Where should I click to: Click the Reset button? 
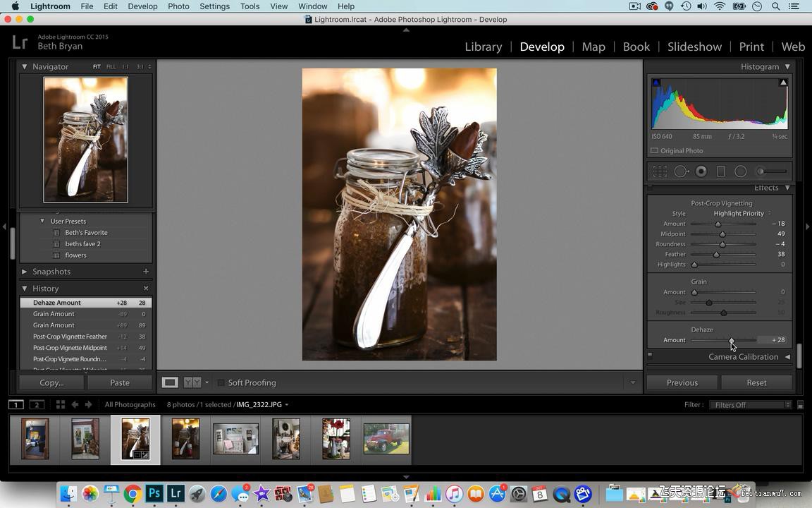point(756,382)
